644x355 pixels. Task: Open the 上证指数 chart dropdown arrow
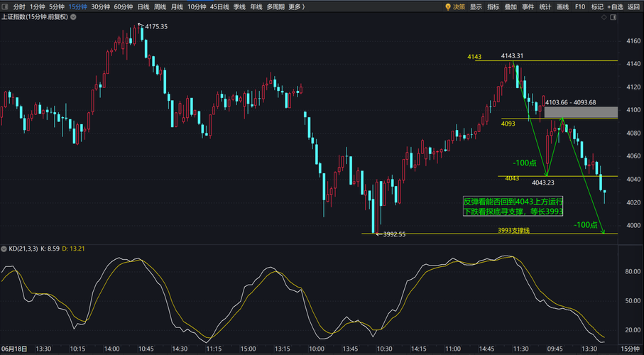(x=72, y=17)
